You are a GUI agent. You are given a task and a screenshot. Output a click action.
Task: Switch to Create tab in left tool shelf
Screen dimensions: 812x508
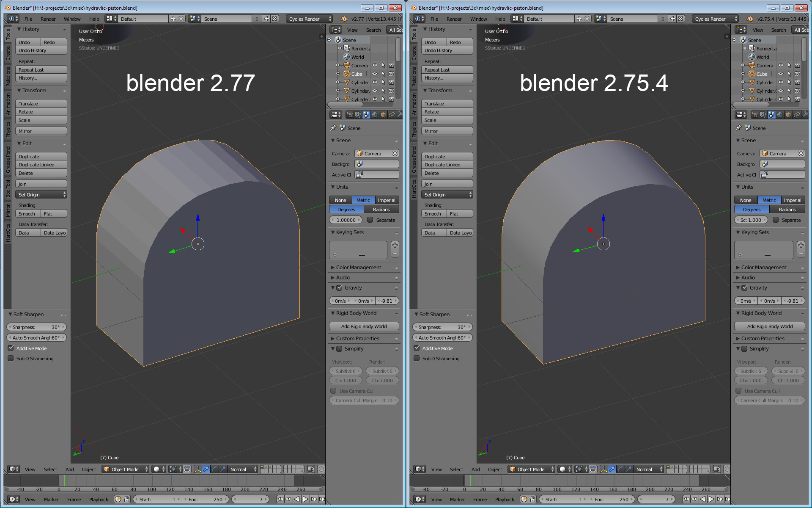(x=8, y=53)
